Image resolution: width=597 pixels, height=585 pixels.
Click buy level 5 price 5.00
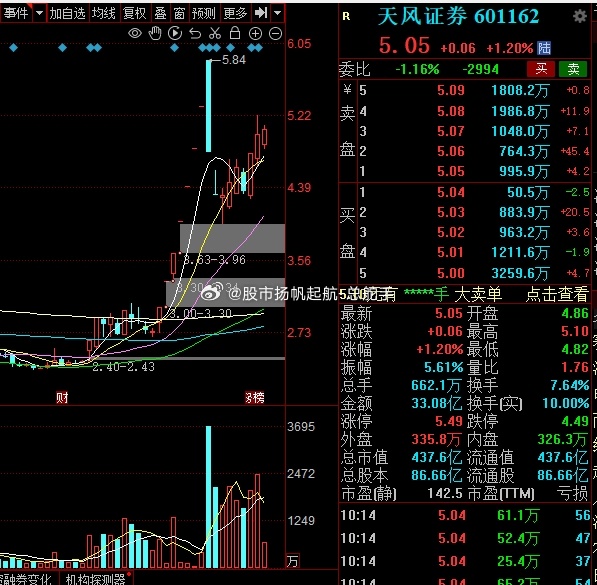pyautogui.click(x=451, y=273)
